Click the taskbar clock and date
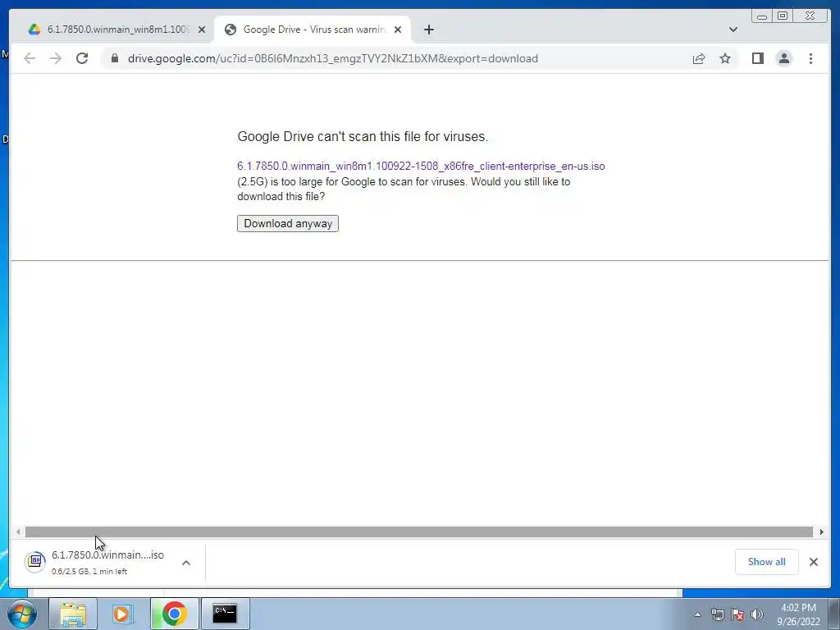 (x=798, y=614)
